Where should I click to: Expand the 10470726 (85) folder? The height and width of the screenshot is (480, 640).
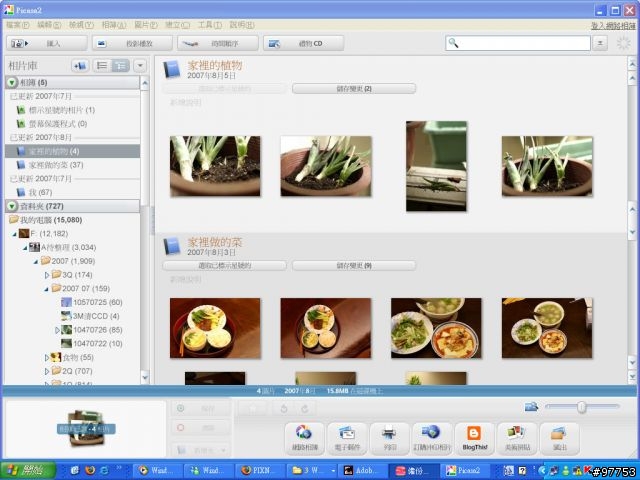pyautogui.click(x=57, y=330)
